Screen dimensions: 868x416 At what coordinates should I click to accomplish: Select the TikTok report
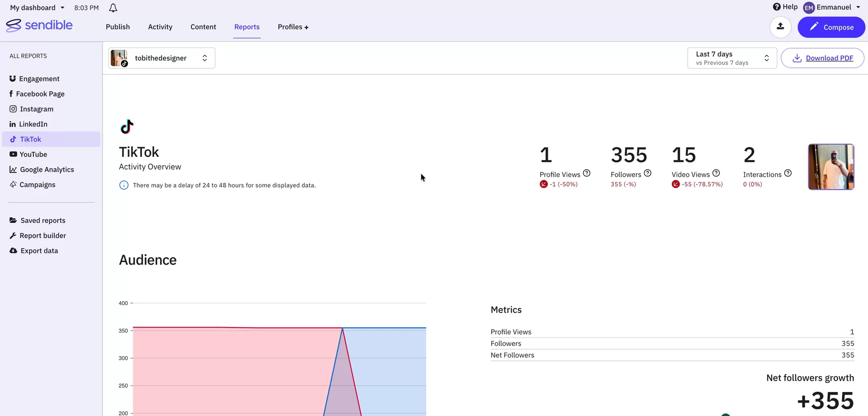pyautogui.click(x=51, y=139)
